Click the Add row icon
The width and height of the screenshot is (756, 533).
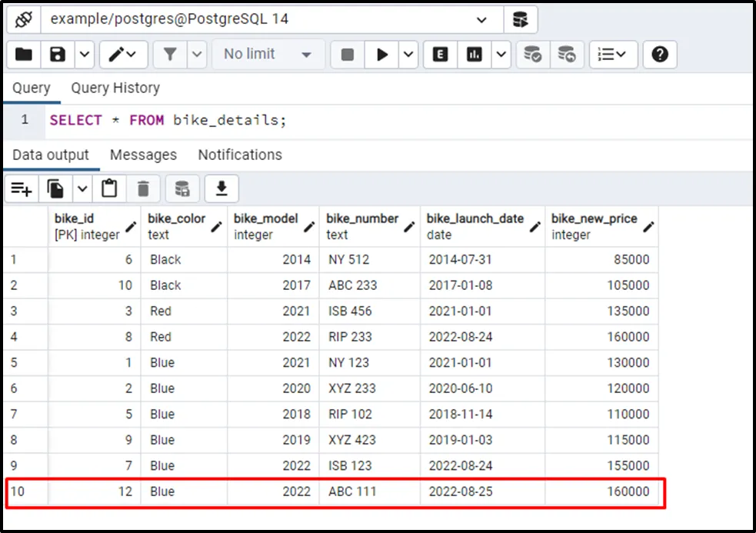[x=22, y=188]
